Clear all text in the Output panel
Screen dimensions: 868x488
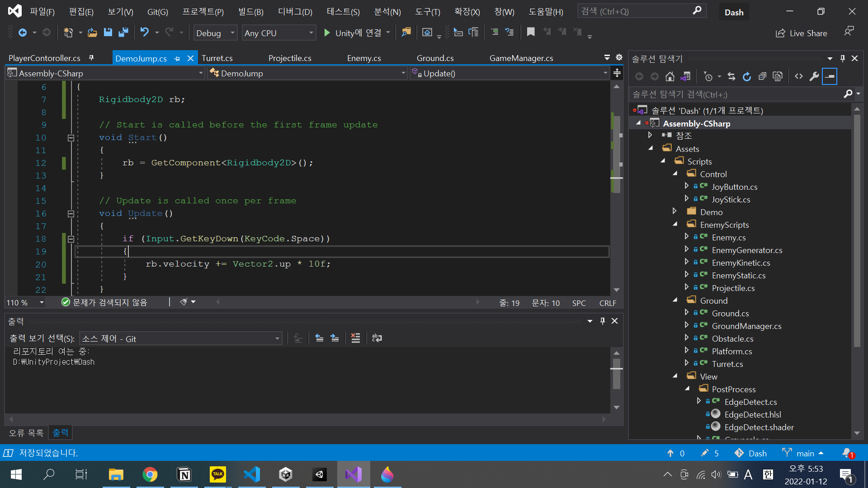pos(356,338)
